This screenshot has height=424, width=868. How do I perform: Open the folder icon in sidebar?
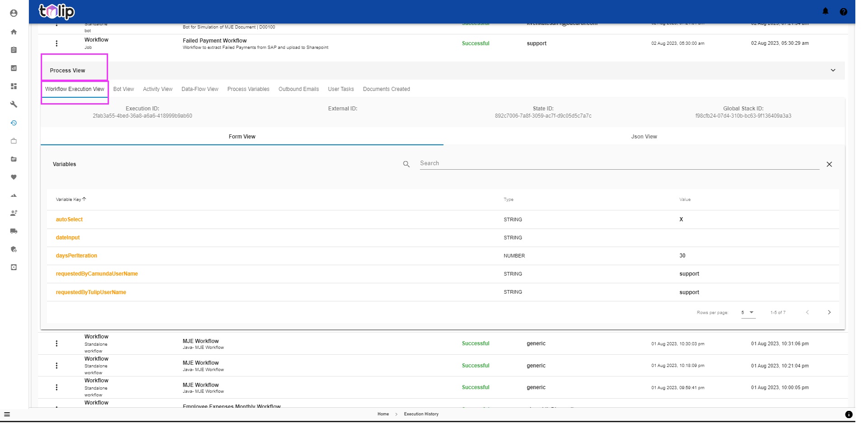[x=14, y=159]
